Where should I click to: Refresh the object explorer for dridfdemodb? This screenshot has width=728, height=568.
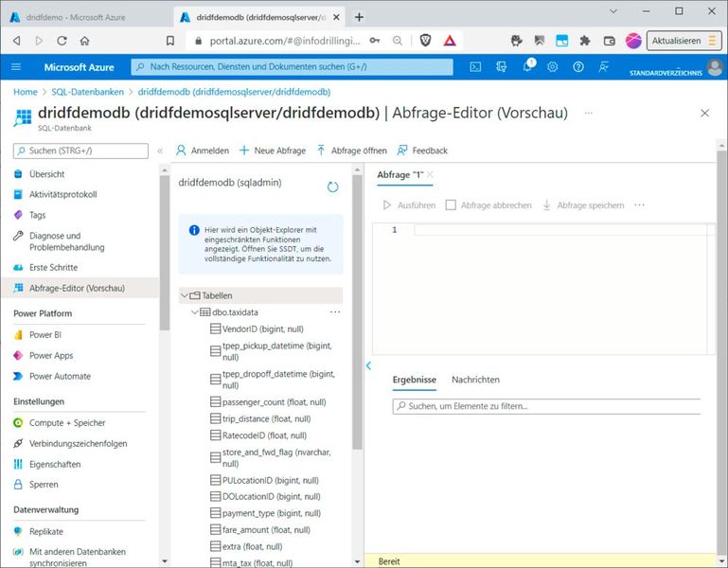point(332,187)
